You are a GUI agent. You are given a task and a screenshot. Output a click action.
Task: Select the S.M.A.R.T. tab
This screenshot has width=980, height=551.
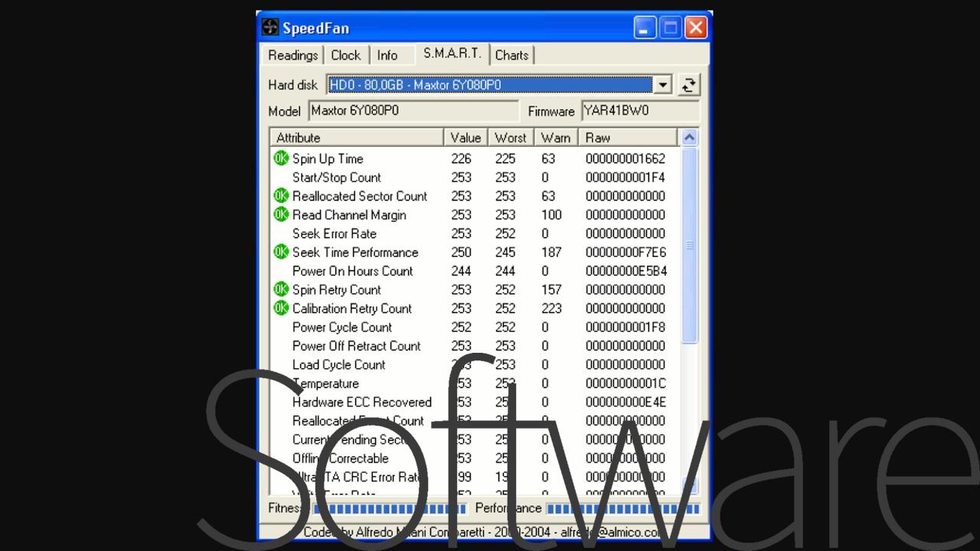452,54
